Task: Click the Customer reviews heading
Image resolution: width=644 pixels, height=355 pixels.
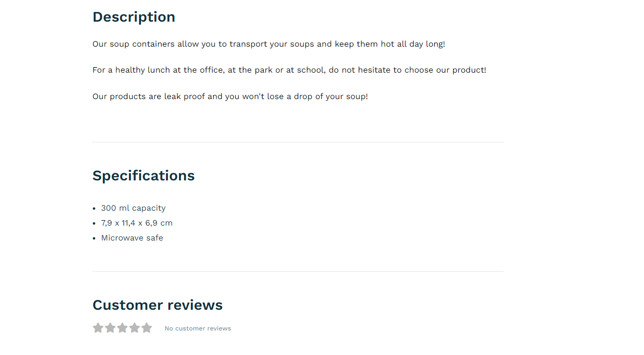Action: tap(157, 305)
